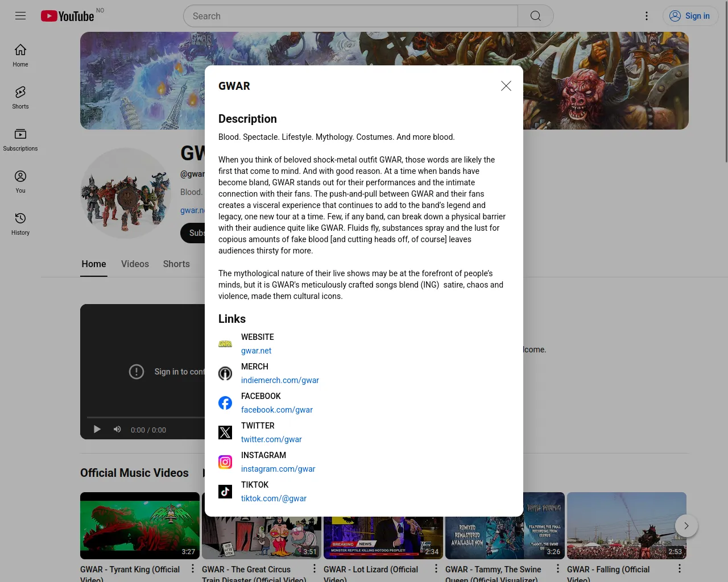This screenshot has height=582, width=728.
Task: Mute the video player volume
Action: click(117, 430)
